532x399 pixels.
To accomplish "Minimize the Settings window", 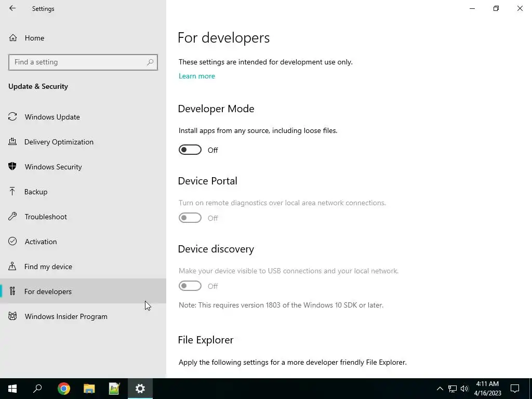I will click(x=472, y=8).
